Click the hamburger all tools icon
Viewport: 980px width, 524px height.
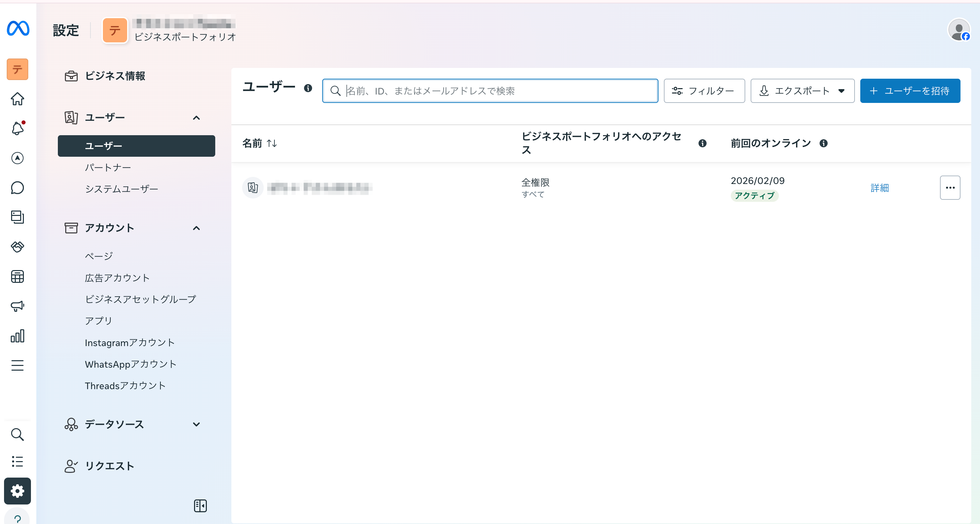tap(17, 365)
